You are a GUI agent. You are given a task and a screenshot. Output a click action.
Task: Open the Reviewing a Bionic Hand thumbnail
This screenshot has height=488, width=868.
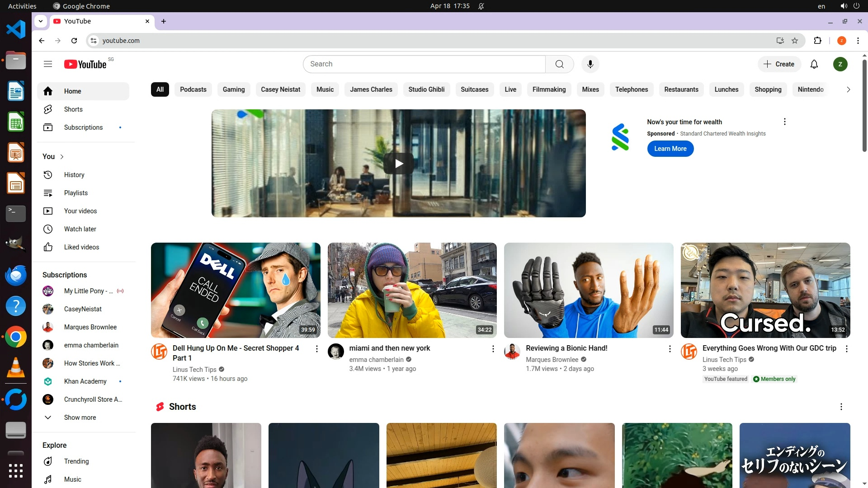588,290
